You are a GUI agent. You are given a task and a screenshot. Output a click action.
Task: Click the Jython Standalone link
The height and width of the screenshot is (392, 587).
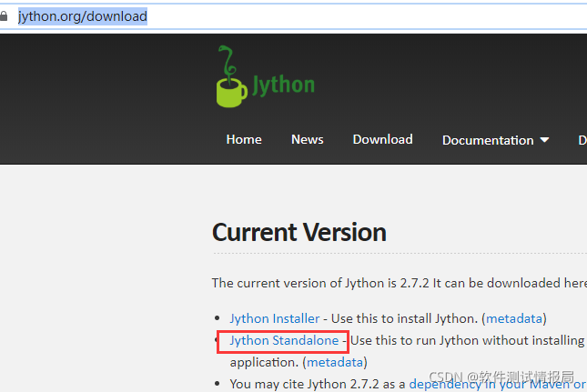pos(284,341)
